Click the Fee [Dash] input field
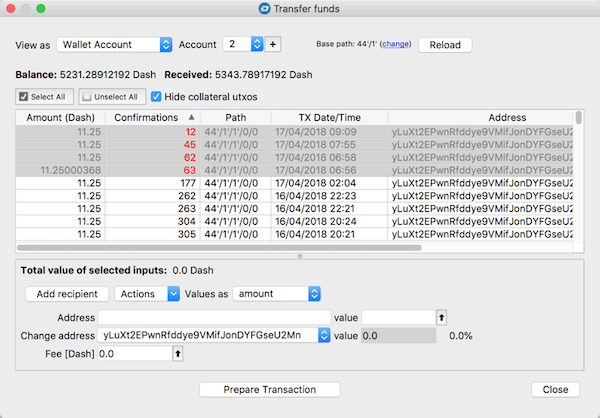The width and height of the screenshot is (600, 418). [x=135, y=354]
